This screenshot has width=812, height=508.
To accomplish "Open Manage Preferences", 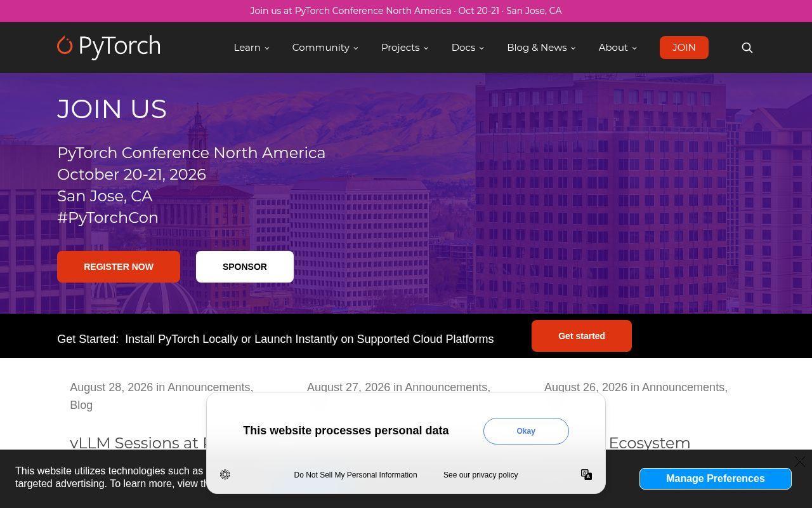I will (x=716, y=479).
